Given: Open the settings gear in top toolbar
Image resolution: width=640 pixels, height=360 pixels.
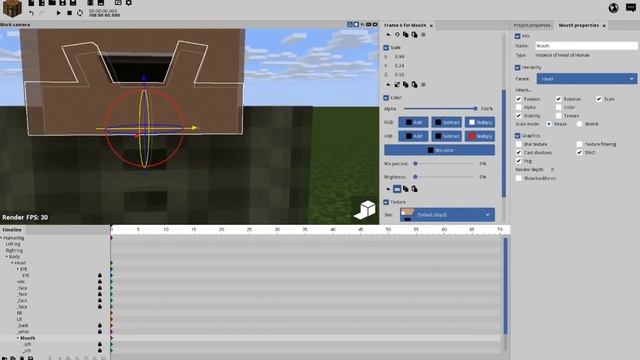Looking at the screenshot, I should pos(129,3).
